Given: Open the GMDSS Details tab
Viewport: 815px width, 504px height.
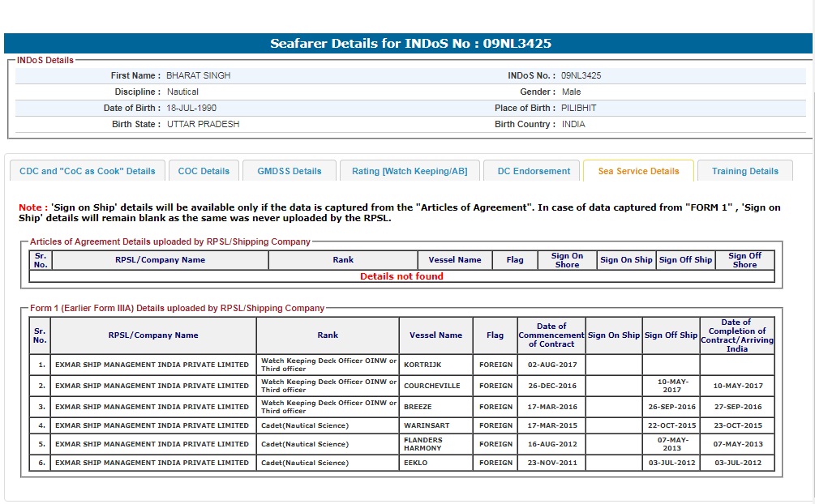Looking at the screenshot, I should tap(290, 171).
